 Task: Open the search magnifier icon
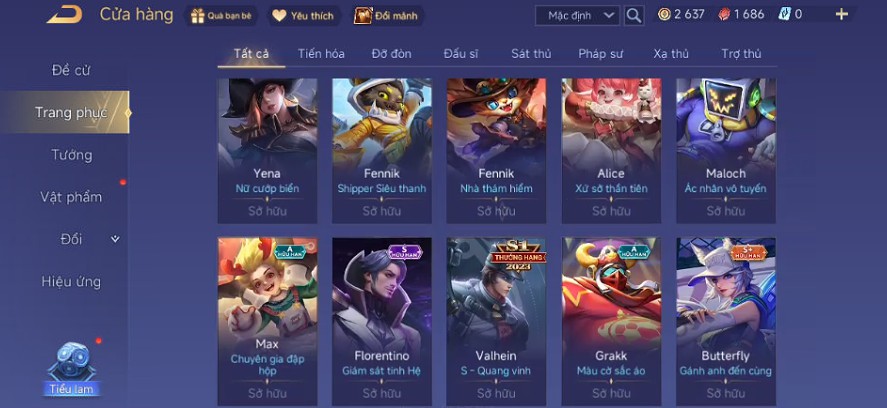[x=634, y=15]
